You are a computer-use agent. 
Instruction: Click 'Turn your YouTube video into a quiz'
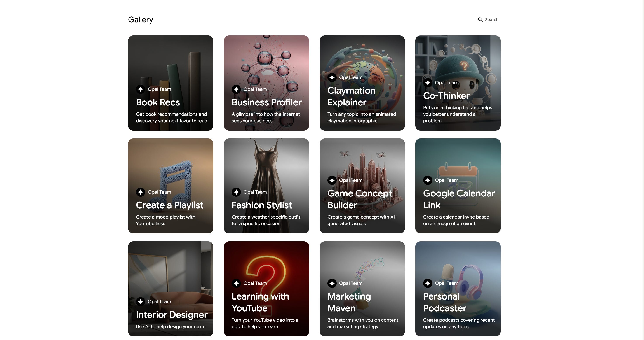265,323
